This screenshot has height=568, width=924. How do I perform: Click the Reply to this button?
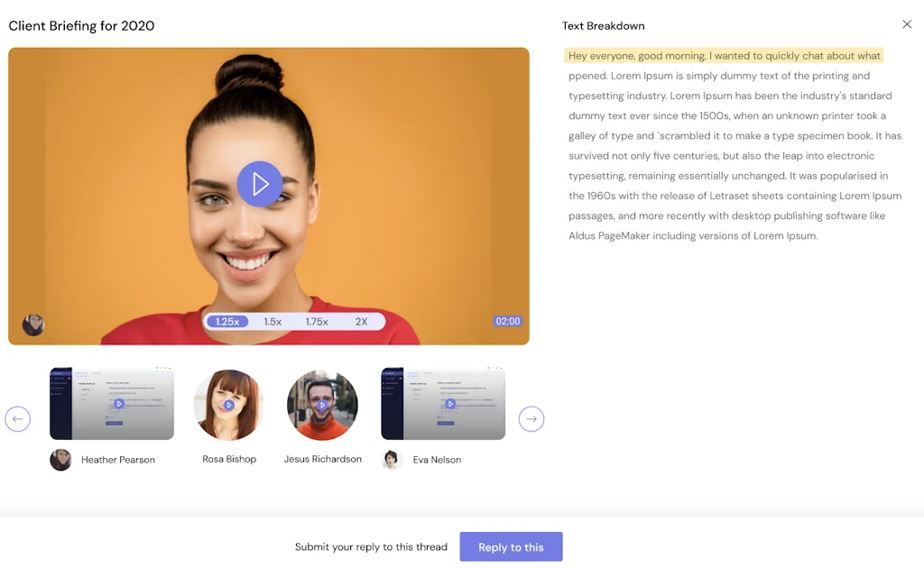coord(511,546)
